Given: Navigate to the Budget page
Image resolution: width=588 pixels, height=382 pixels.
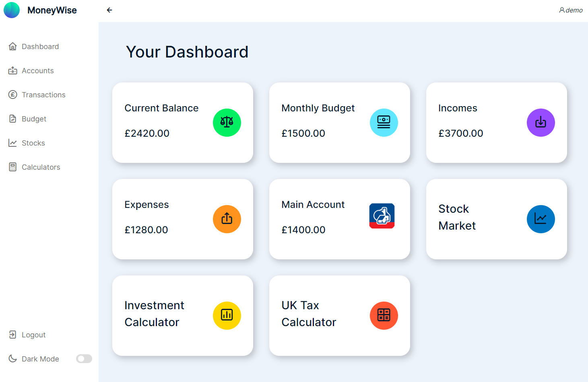Looking at the screenshot, I should pos(34,119).
